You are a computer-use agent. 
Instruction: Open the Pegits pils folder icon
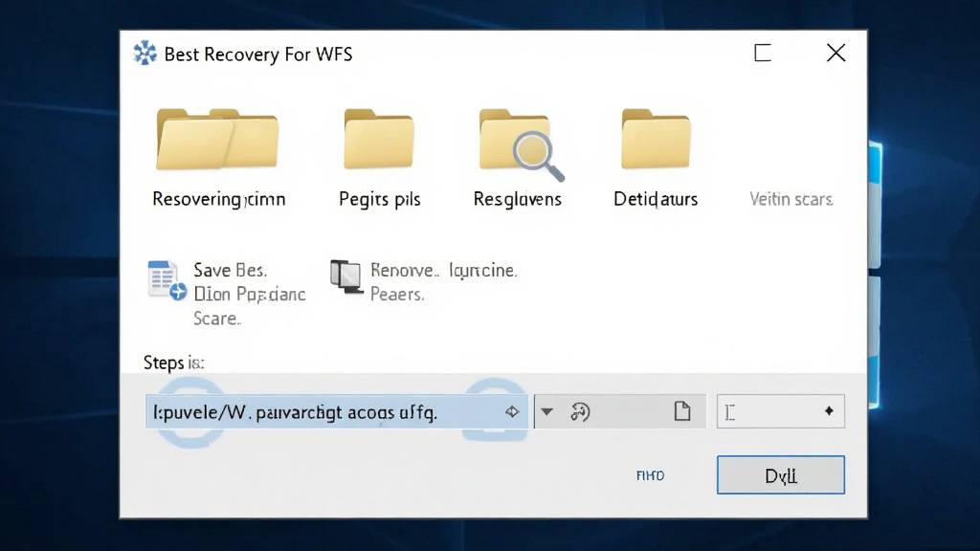pyautogui.click(x=379, y=139)
